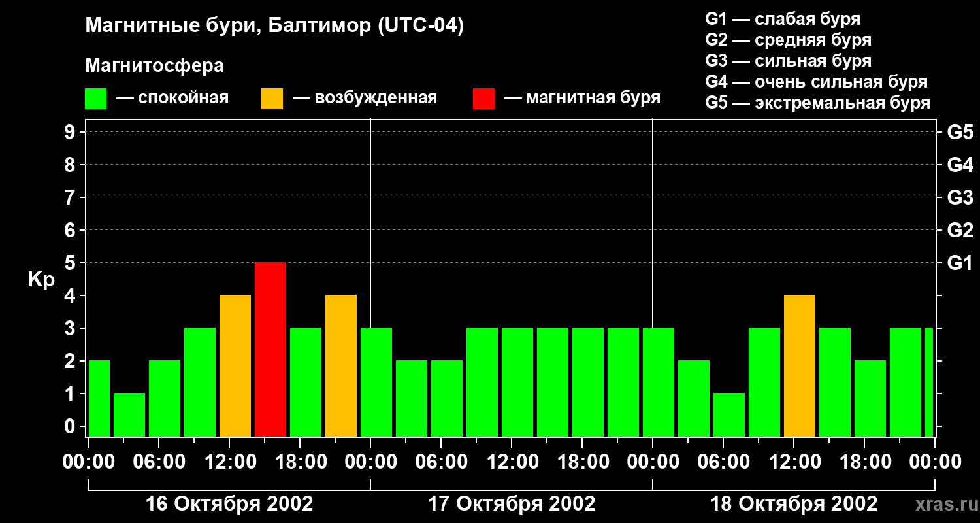Click the '18:00' time label for 18 October
The width and height of the screenshot is (980, 523).
(x=864, y=462)
